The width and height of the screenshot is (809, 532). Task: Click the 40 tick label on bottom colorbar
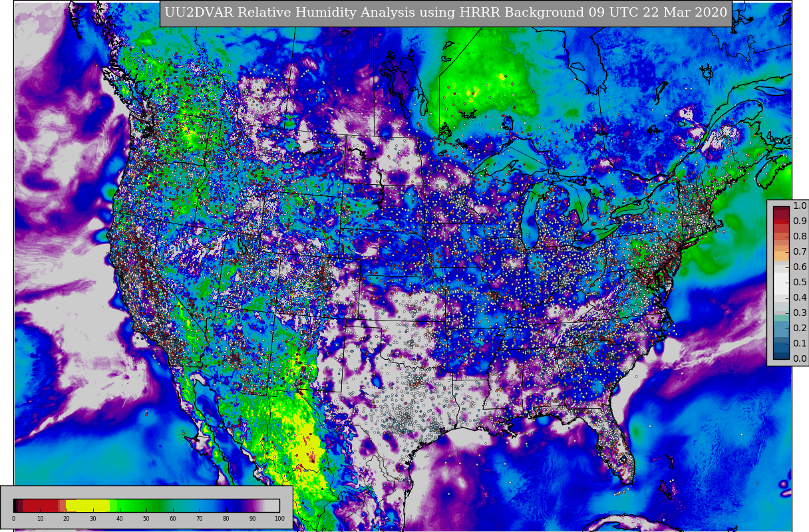pyautogui.click(x=120, y=519)
